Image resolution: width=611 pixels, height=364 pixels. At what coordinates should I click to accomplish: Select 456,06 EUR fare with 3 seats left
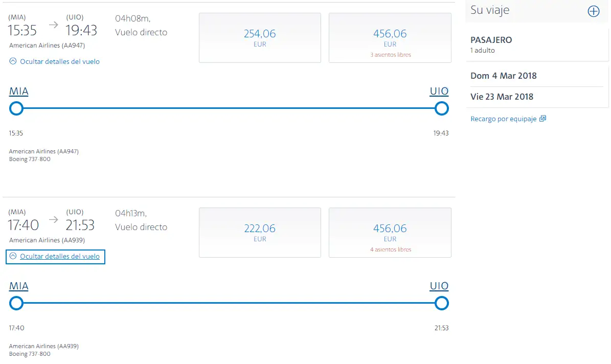pyautogui.click(x=390, y=38)
